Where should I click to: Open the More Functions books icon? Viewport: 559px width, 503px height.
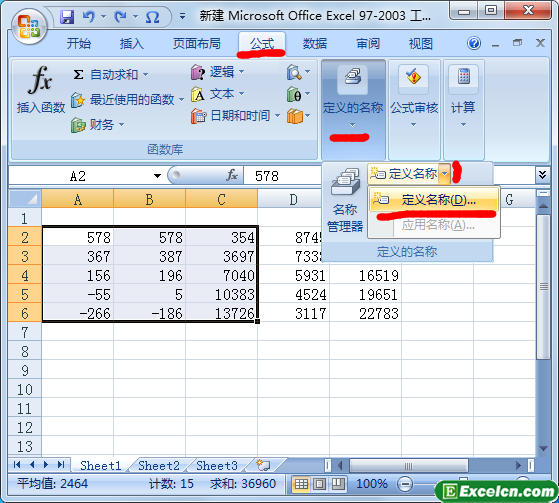pyautogui.click(x=294, y=116)
